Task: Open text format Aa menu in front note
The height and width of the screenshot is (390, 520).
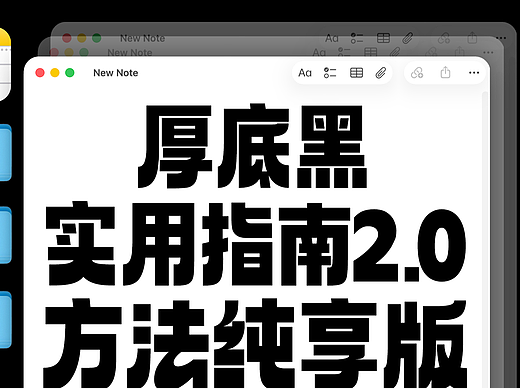Action: tap(305, 73)
